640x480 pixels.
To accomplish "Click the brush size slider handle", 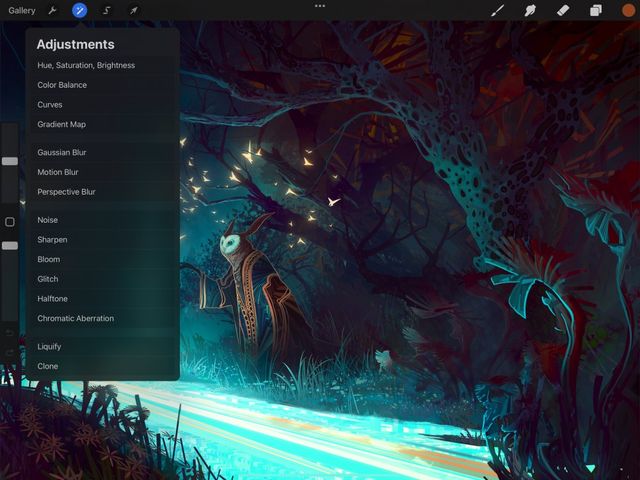I will pyautogui.click(x=10, y=161).
